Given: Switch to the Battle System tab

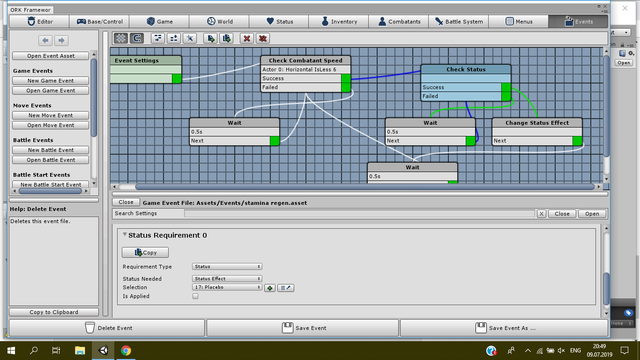Looking at the screenshot, I should click(459, 21).
